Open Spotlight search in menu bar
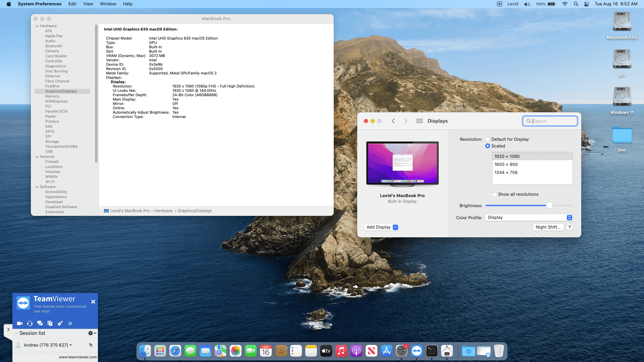Screen dimensions: 644x362 576,4
